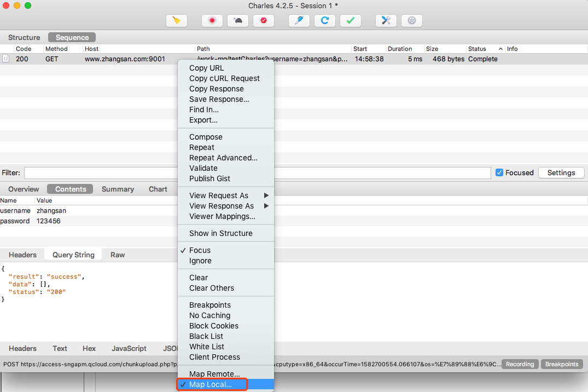Choose Copy Response menu item

click(226, 89)
